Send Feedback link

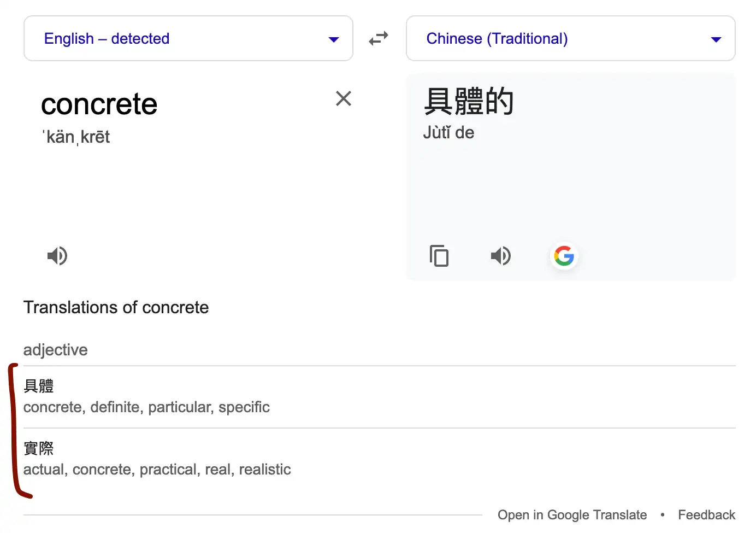click(706, 515)
